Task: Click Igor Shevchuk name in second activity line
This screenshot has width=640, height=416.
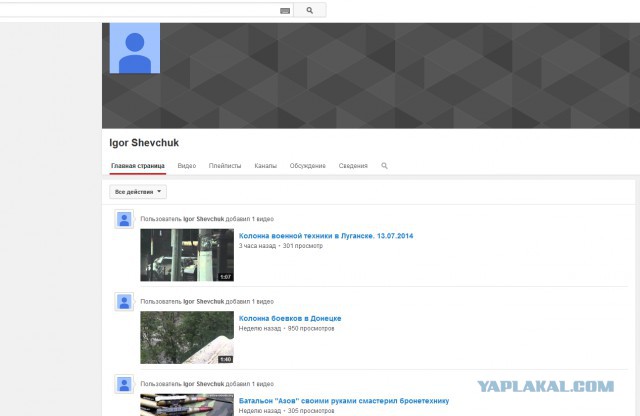Action: pos(204,302)
